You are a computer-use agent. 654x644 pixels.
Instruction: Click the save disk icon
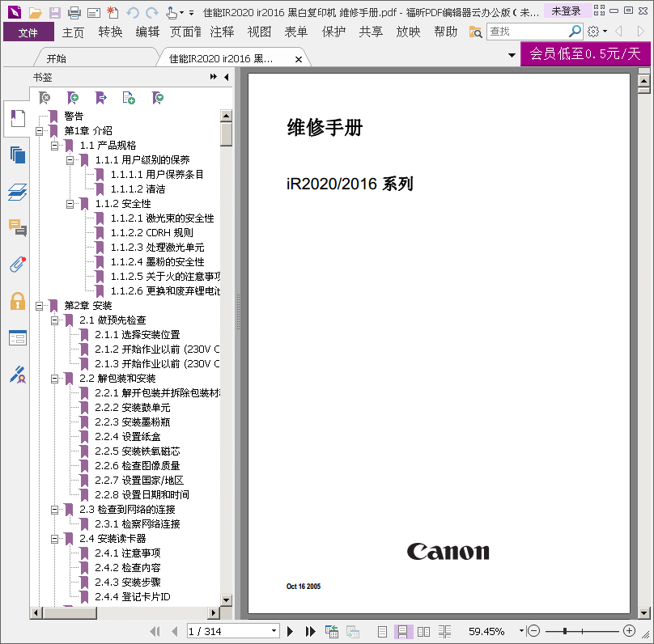click(x=55, y=13)
